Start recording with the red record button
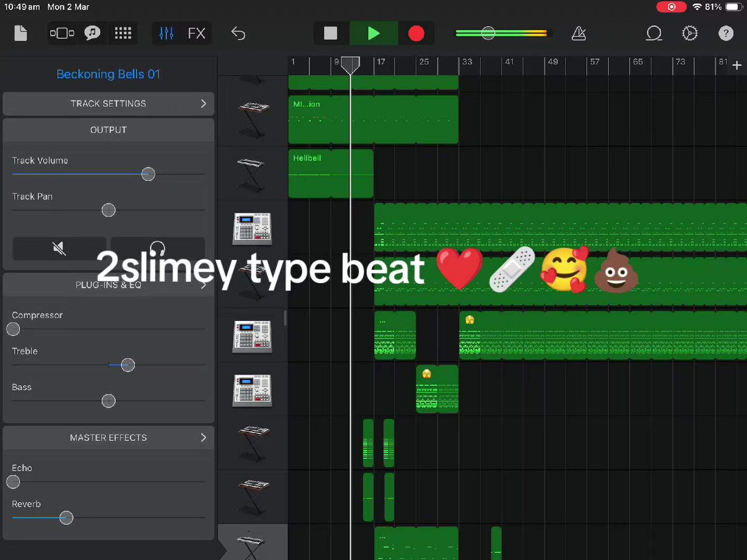 416,34
